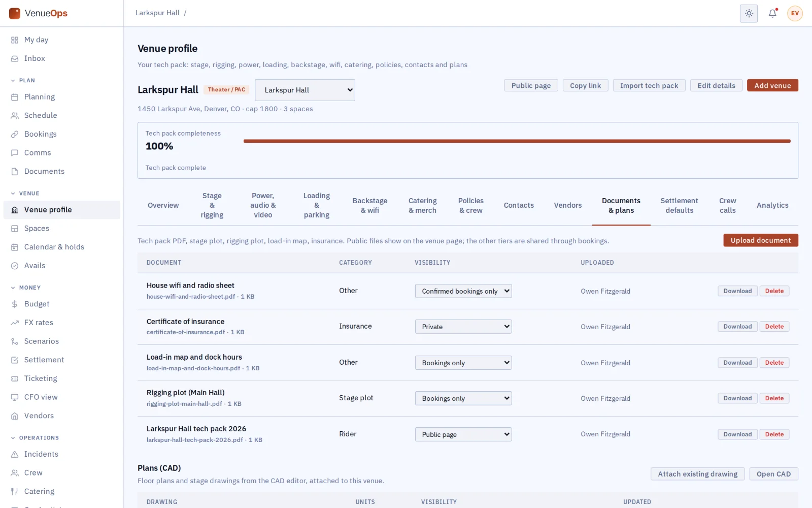Change visibility for House wifi and radio sheet
Viewport: 812px width, 508px height.
(x=463, y=291)
